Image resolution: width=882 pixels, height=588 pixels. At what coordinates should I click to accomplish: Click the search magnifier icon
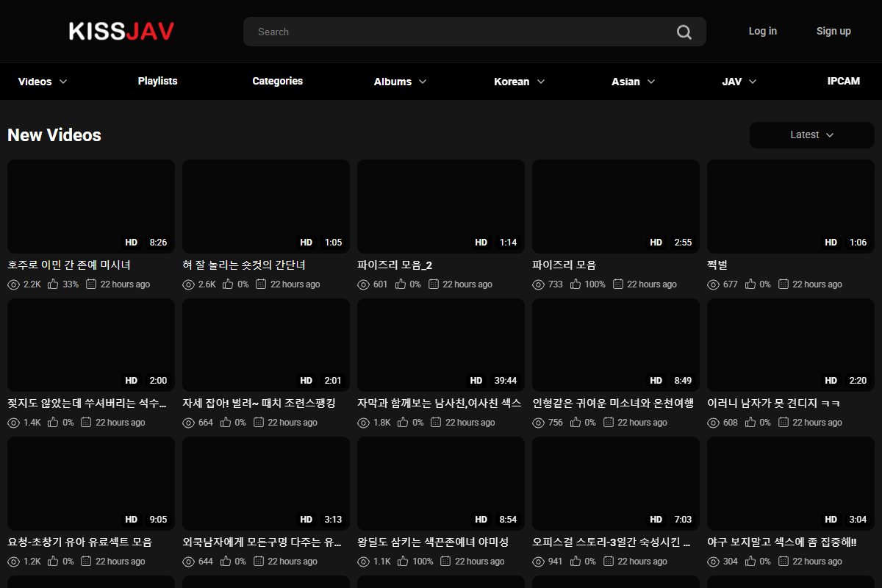click(684, 32)
